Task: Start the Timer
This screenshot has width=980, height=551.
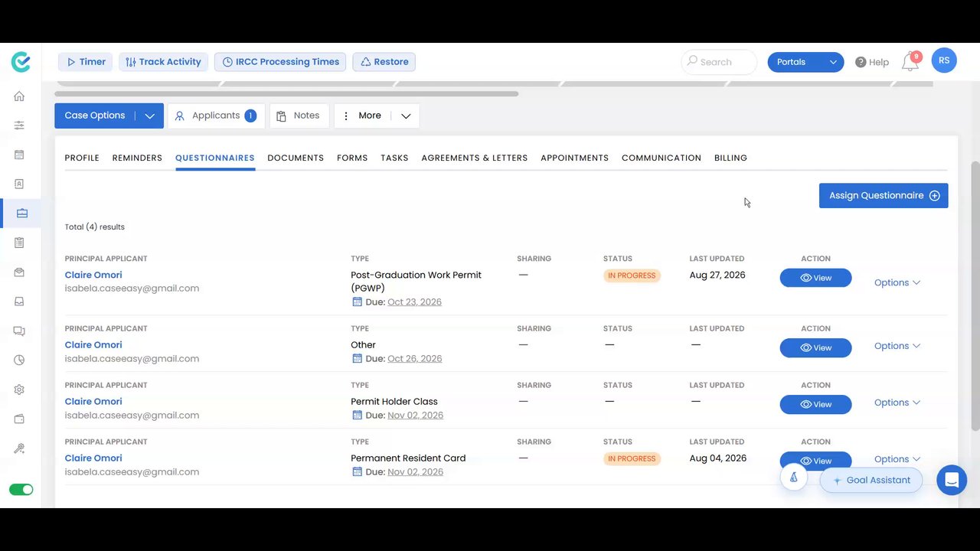Action: [x=86, y=62]
